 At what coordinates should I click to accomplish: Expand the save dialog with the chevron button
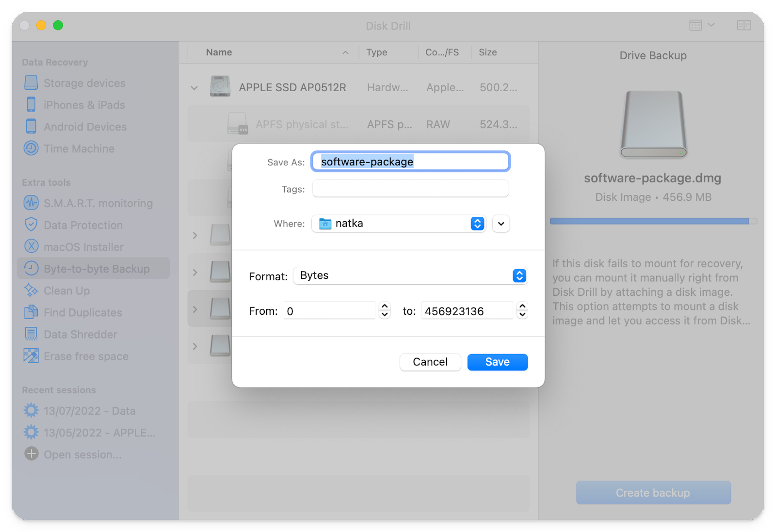point(501,224)
